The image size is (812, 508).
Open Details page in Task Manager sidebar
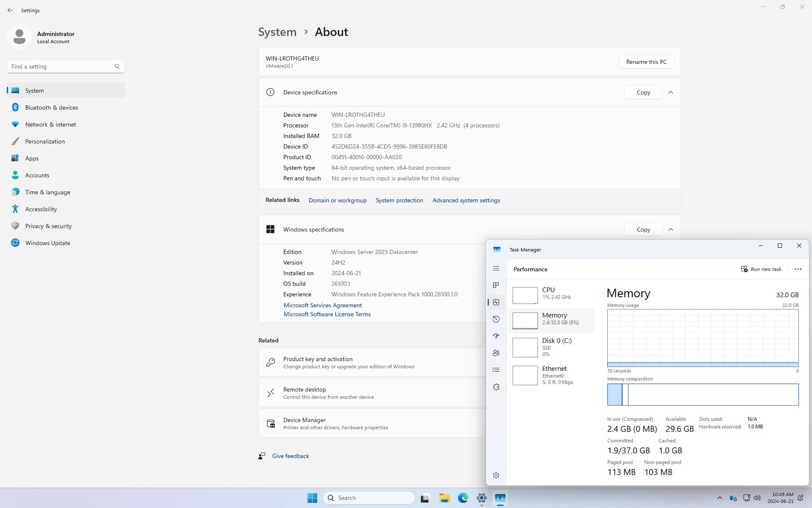496,370
